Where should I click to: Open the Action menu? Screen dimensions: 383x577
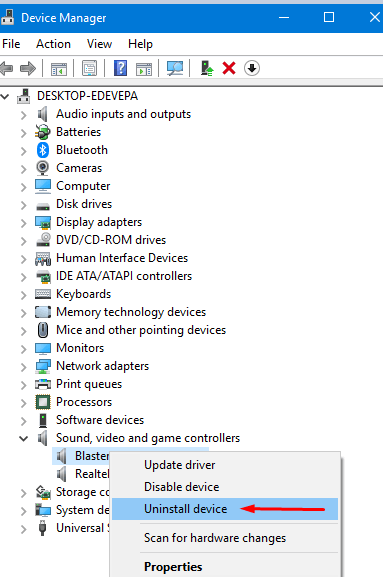pyautogui.click(x=53, y=44)
